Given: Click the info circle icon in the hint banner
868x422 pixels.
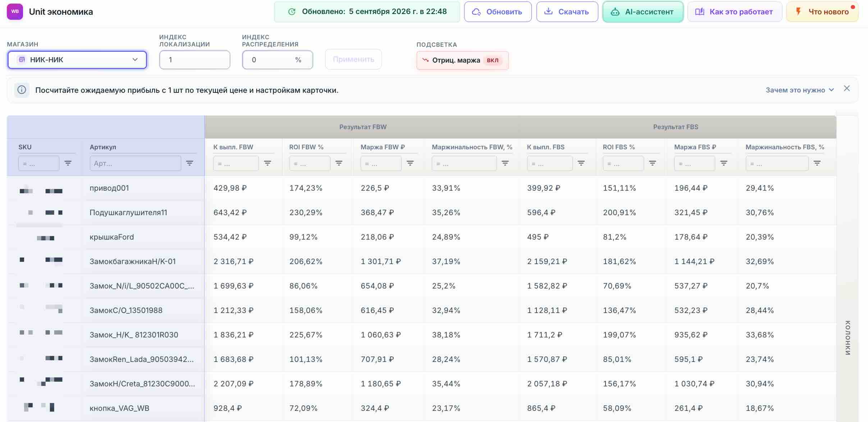Looking at the screenshot, I should [x=22, y=90].
